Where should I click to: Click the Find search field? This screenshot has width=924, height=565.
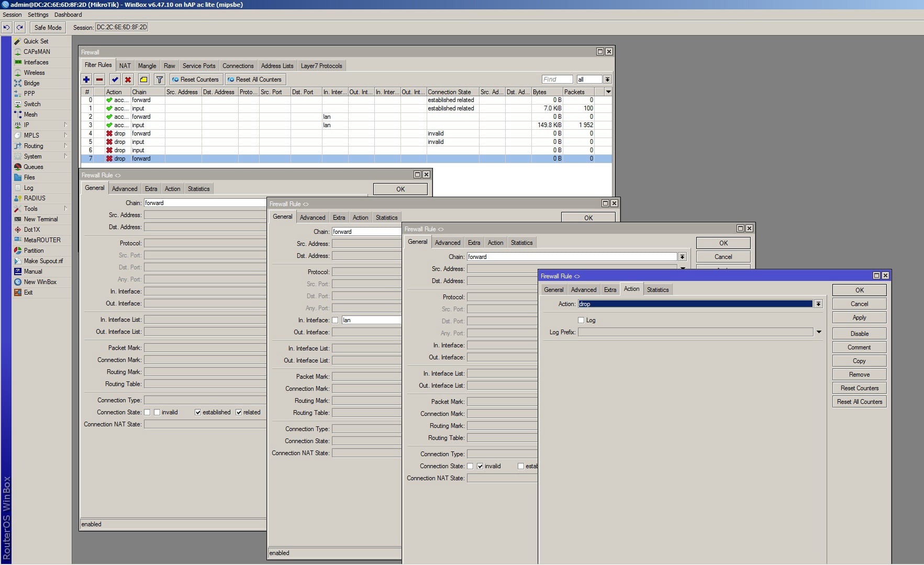click(557, 80)
